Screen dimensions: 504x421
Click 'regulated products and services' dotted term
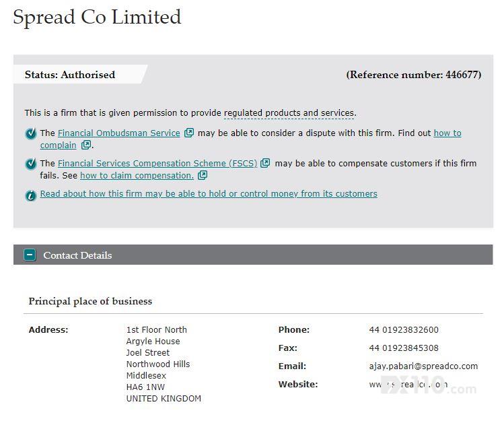[x=289, y=113]
